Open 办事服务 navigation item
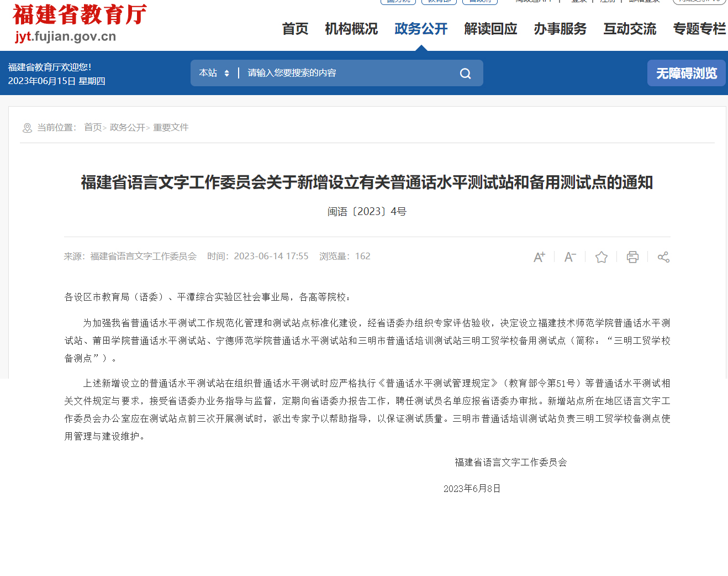 coord(560,29)
